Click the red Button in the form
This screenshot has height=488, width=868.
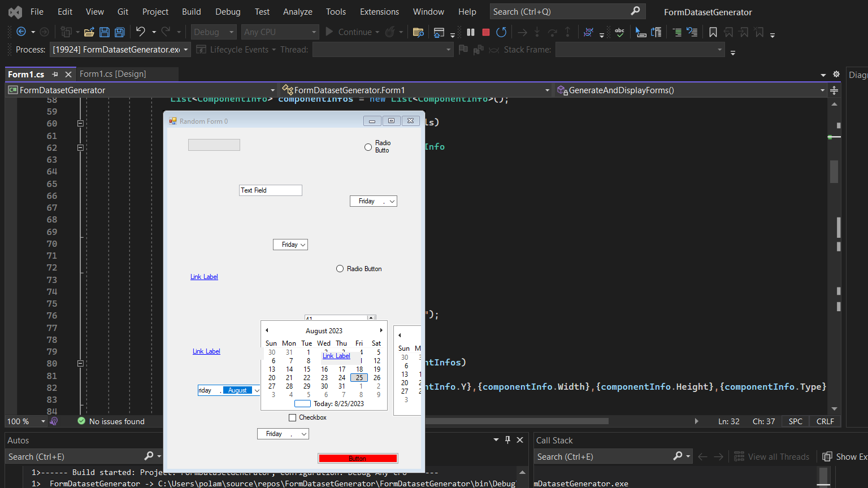click(x=358, y=458)
